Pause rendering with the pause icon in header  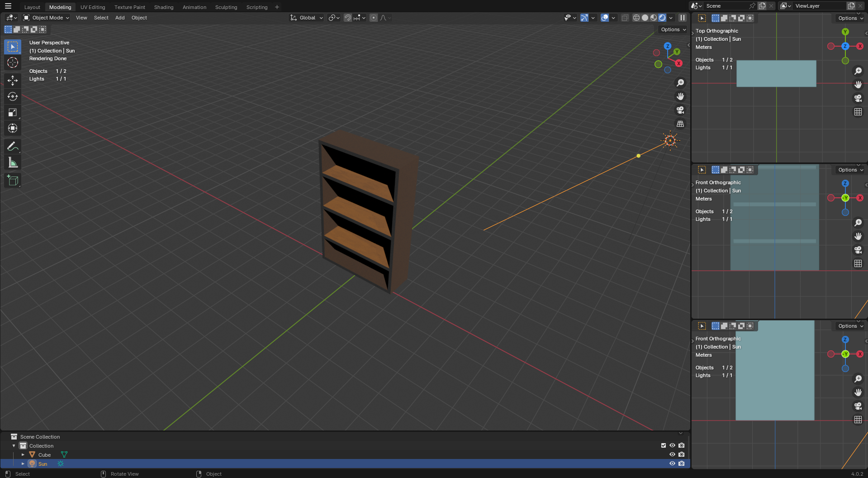[683, 18]
